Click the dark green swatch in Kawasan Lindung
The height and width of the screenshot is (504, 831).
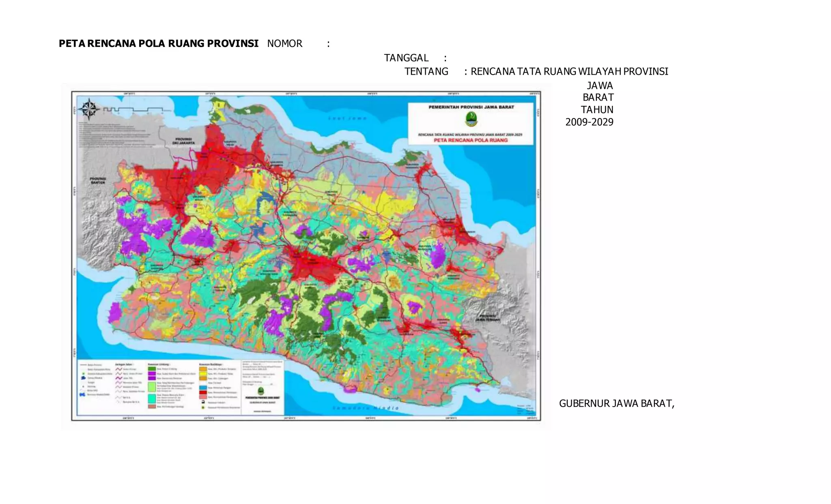coord(152,369)
